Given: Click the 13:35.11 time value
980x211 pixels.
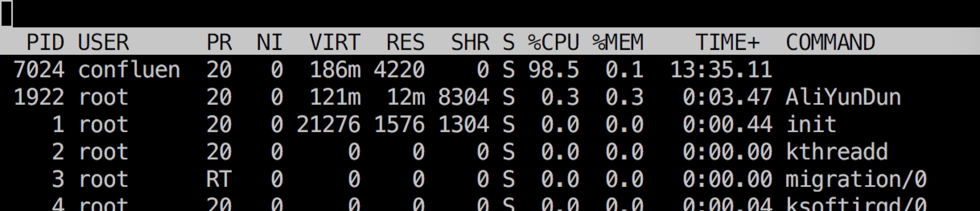Looking at the screenshot, I should [721, 70].
